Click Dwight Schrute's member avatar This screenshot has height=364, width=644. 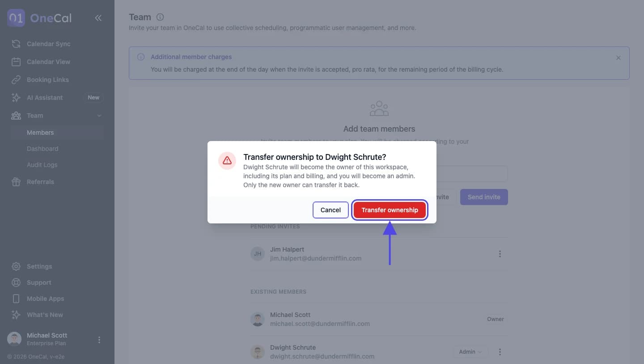coord(258,352)
